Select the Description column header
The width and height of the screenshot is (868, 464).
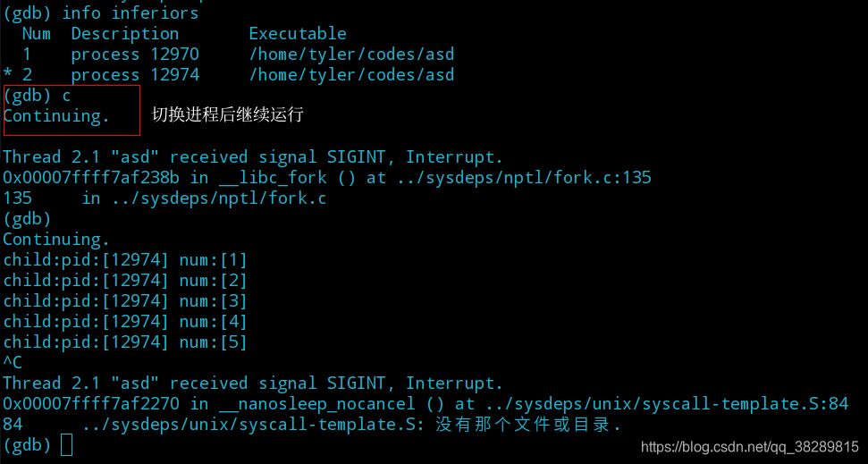(x=125, y=34)
